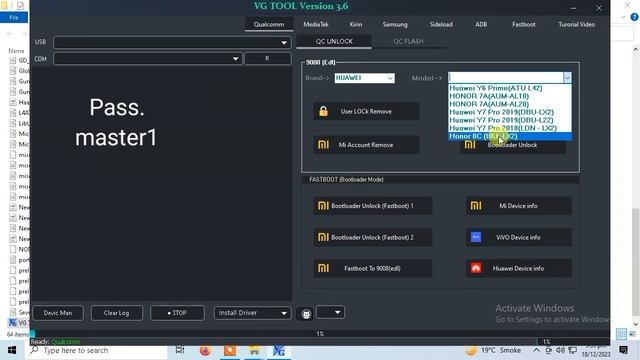
Task: Click the Devic Man button
Action: pyautogui.click(x=58, y=313)
